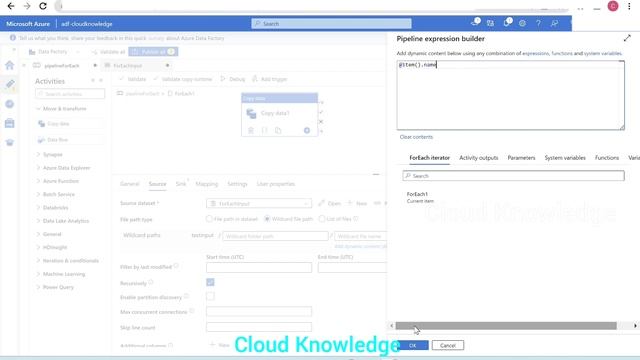Viewport: 640px width, 360px height.
Task: Click the Validate all button
Action: coord(108,52)
